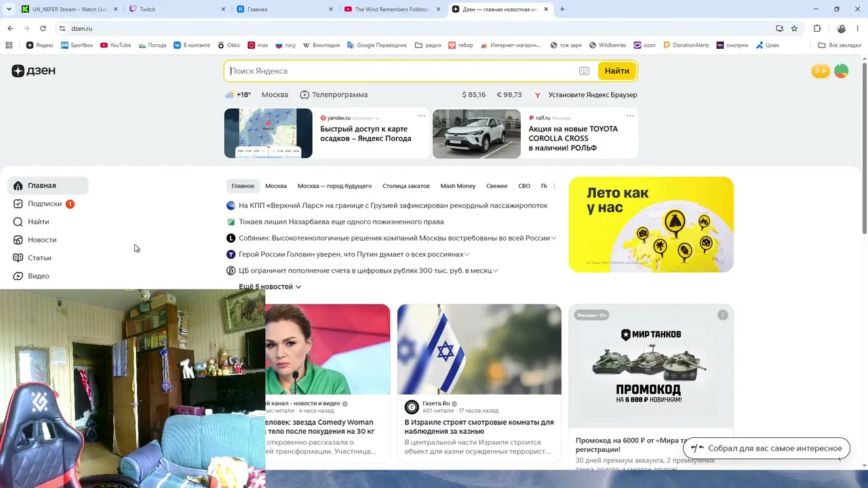Expand Ещё 5 новостей
The height and width of the screenshot is (488, 868).
270,287
